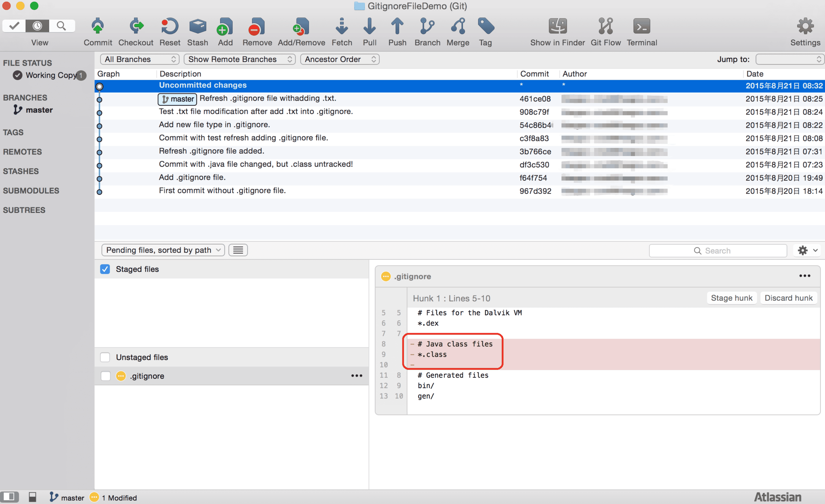Open file list view mode button
Screen dimensions: 825x504
[x=238, y=250]
